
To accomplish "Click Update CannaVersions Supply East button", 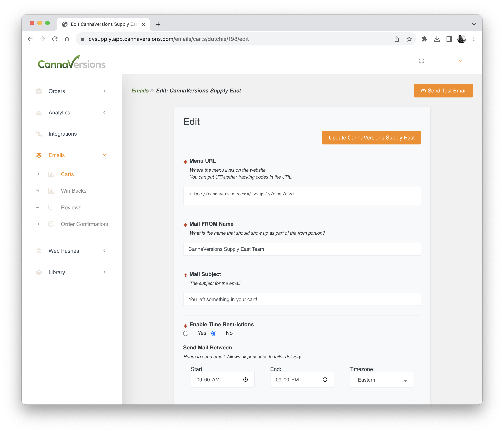I will 371,138.
